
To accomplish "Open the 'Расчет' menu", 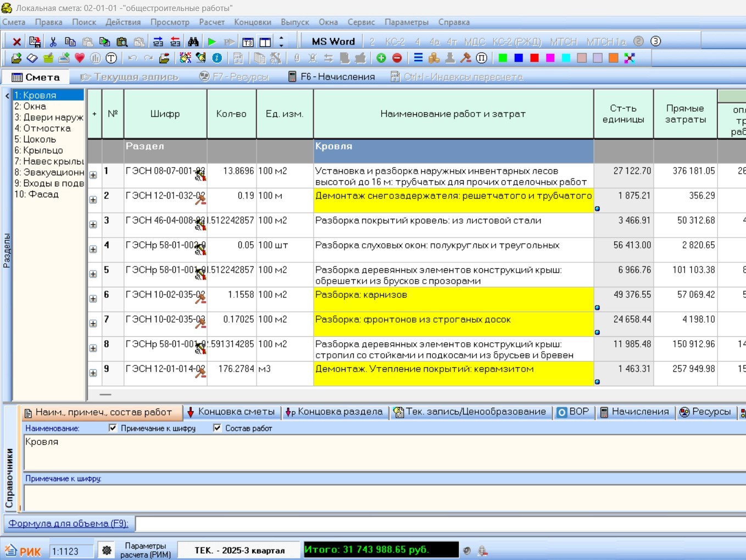I will click(x=211, y=23).
